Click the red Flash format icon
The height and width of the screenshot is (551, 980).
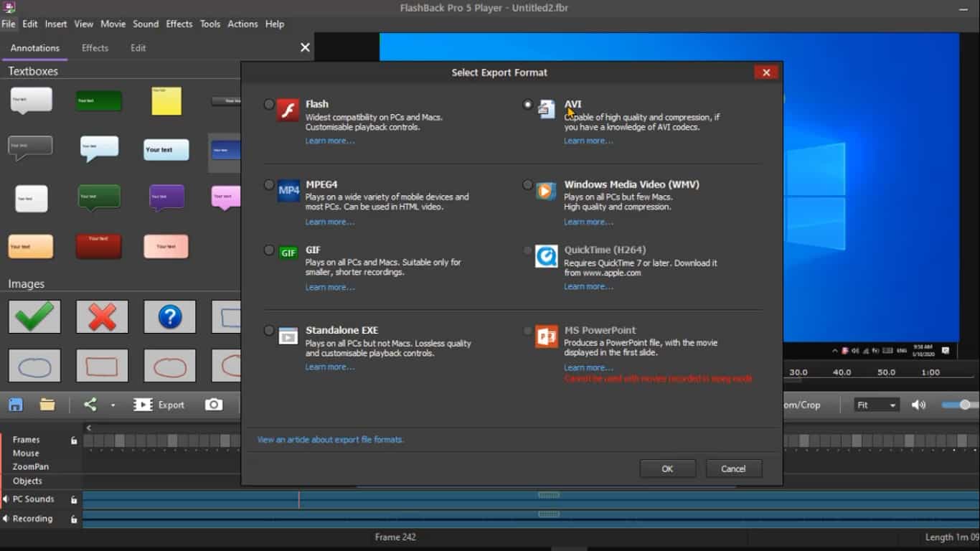tap(288, 110)
